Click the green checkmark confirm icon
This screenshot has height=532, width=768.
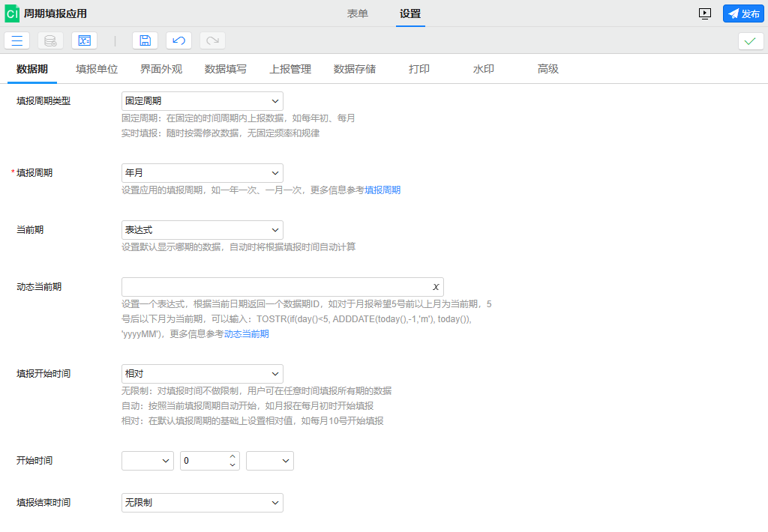750,40
